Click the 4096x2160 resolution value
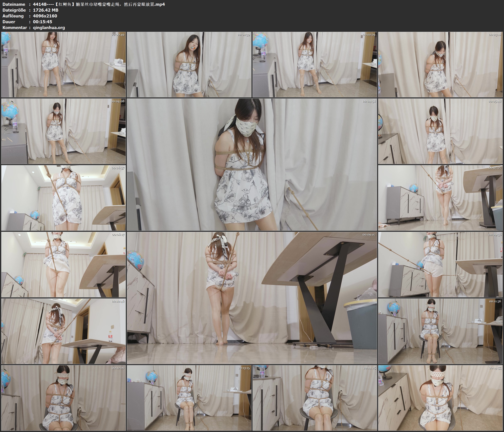This screenshot has height=432, width=504. click(45, 16)
